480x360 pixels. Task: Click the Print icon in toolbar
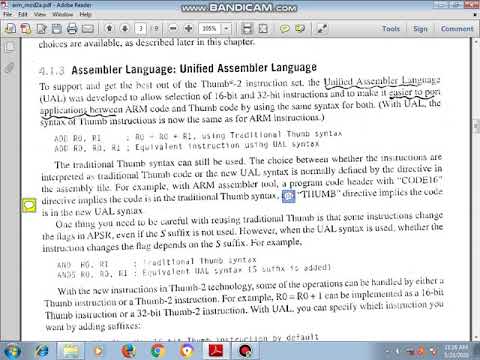click(72, 29)
